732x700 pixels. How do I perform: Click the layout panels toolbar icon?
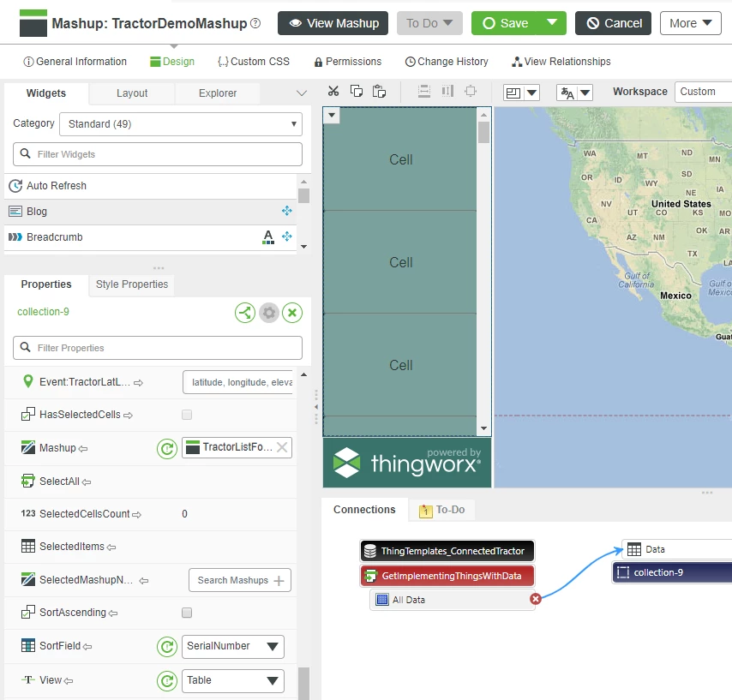tap(513, 93)
